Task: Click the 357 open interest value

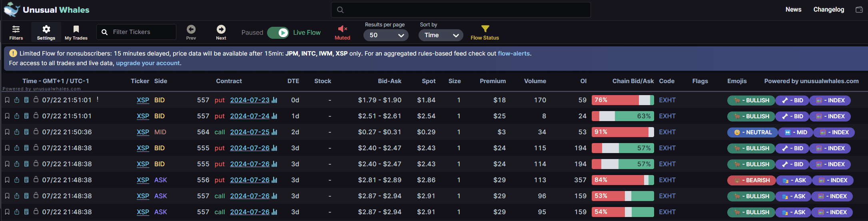Action: [580, 180]
